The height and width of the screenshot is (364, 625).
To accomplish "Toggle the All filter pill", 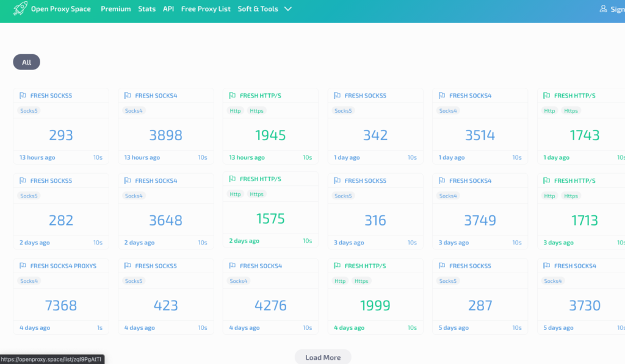I will [26, 62].
